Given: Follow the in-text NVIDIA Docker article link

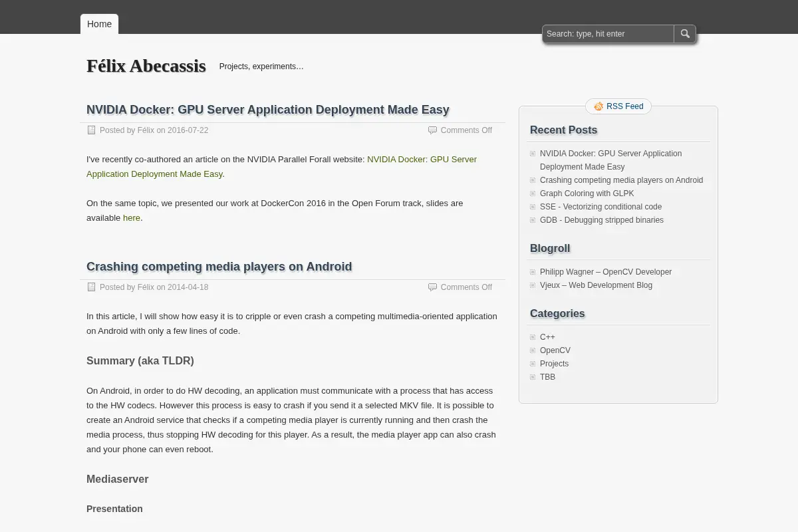Looking at the screenshot, I should 281,167.
